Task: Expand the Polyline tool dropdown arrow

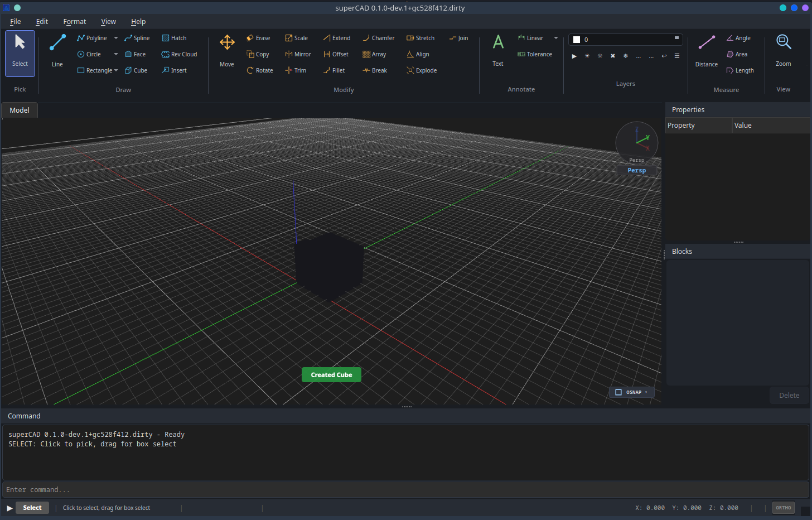Action: coord(116,38)
